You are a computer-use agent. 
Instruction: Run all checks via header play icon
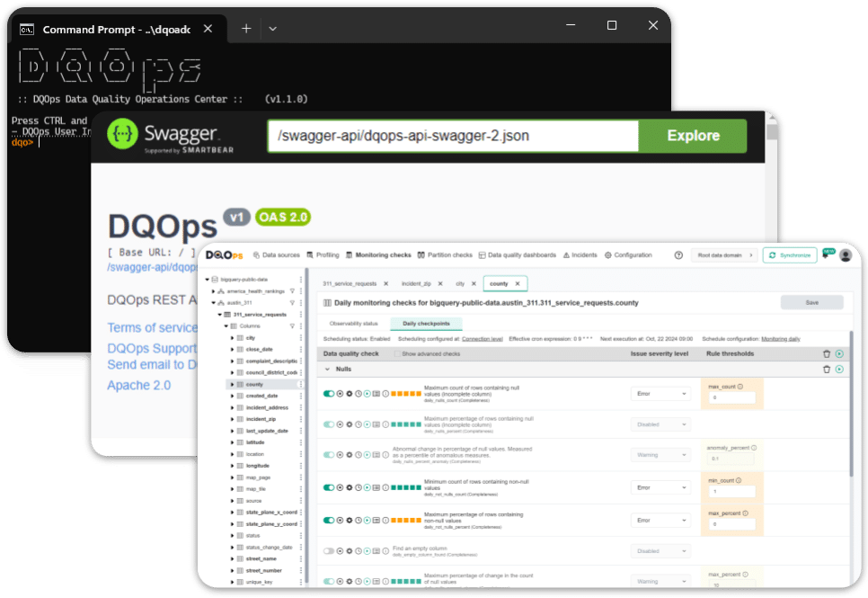tap(839, 353)
